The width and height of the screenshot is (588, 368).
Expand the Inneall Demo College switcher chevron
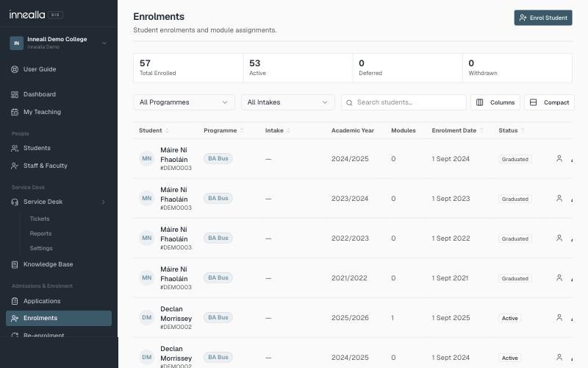pyautogui.click(x=104, y=43)
